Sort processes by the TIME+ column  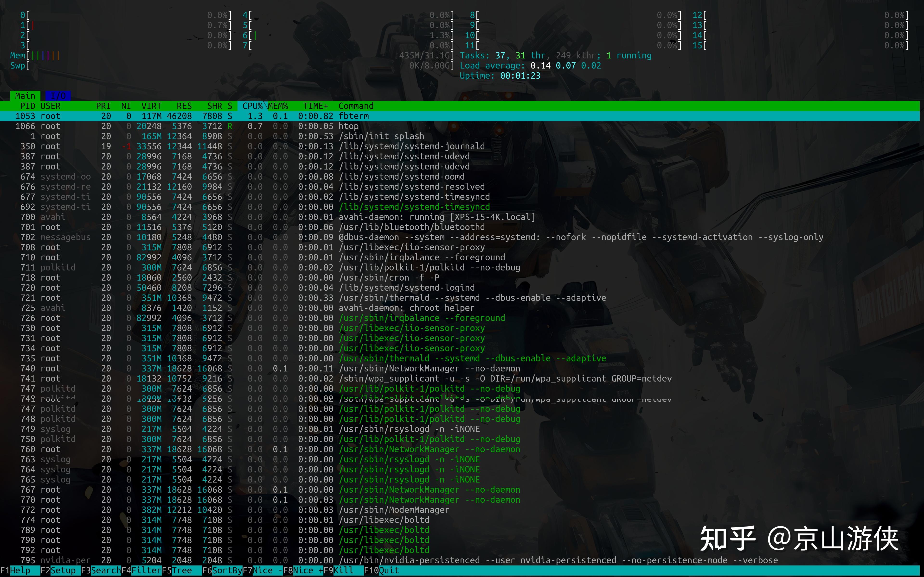click(x=315, y=106)
